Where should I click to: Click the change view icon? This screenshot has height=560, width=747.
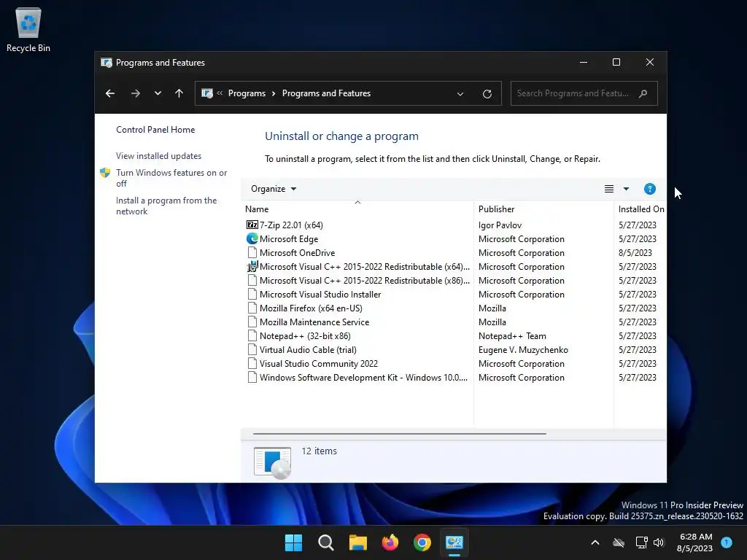click(609, 189)
